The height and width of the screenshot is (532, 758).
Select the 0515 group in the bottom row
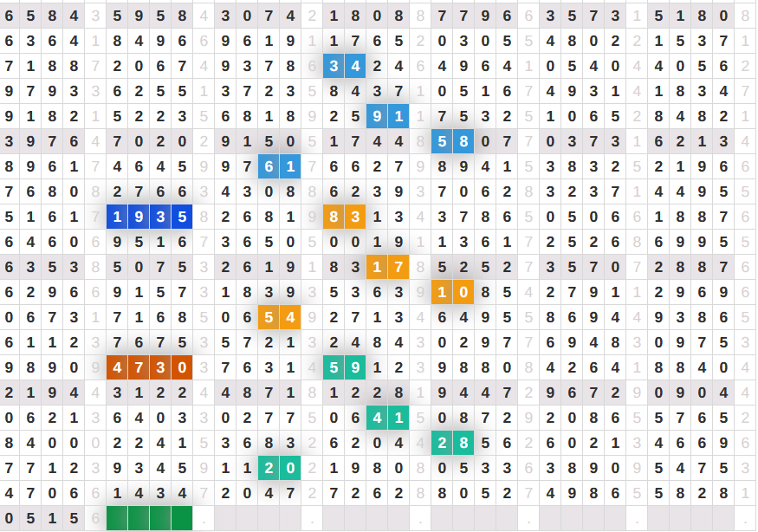(41, 518)
